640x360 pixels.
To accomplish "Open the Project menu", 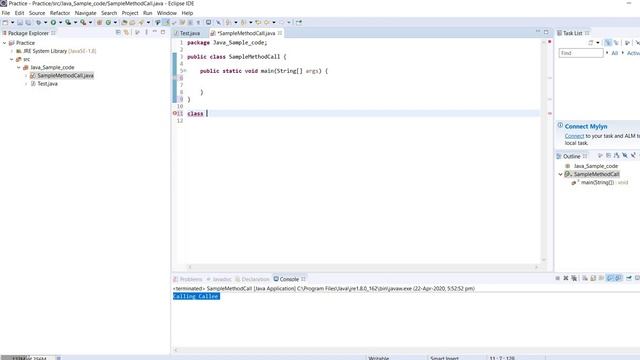I will point(130,13).
